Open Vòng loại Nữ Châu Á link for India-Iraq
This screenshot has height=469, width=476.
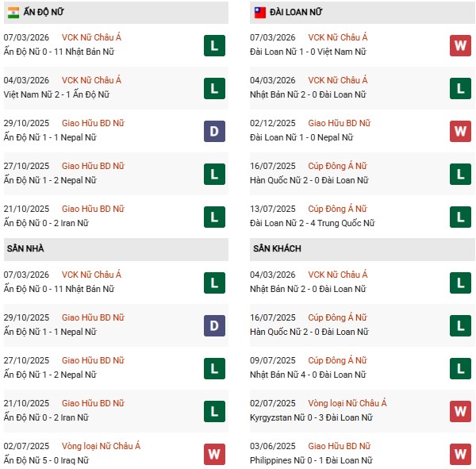point(102,446)
